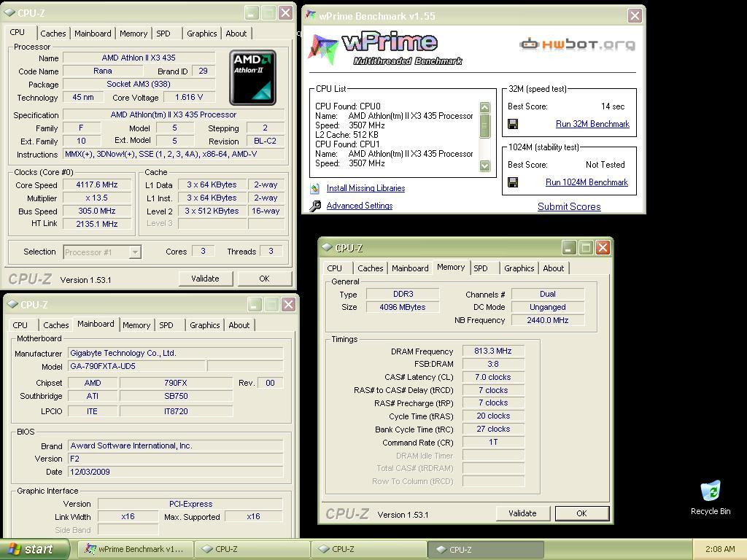Click the save icon beside Run 1024M Benchmark

tap(513, 182)
